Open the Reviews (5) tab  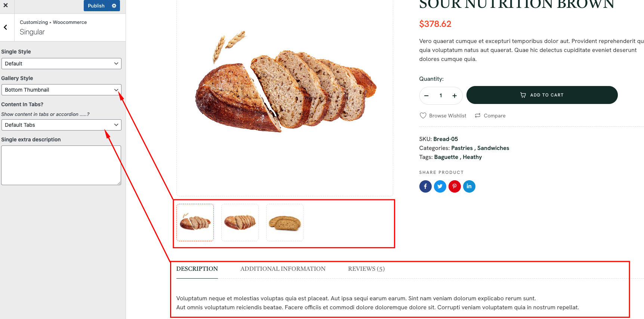[366, 269]
